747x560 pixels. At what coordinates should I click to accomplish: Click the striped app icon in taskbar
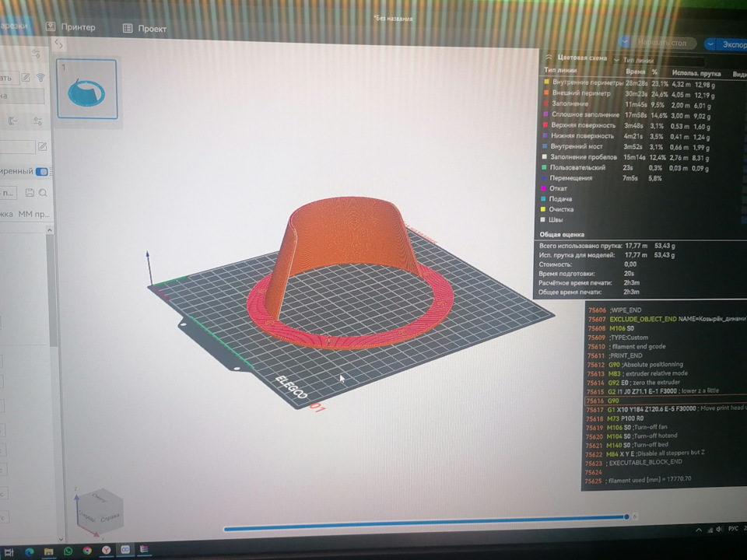pos(144,549)
